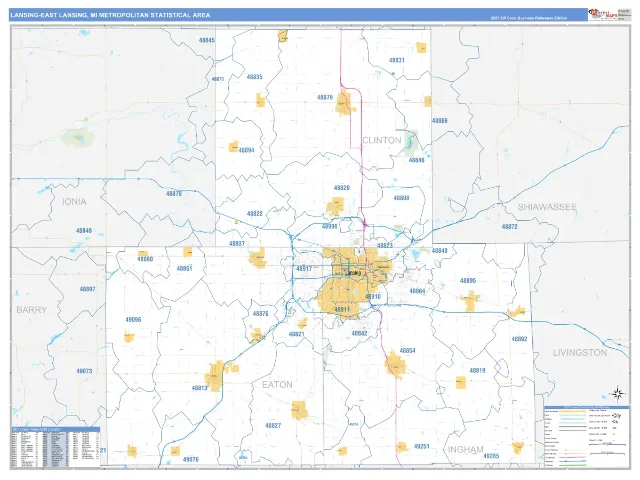Click ZIP code label 48892
The image size is (640, 480).
[519, 339]
